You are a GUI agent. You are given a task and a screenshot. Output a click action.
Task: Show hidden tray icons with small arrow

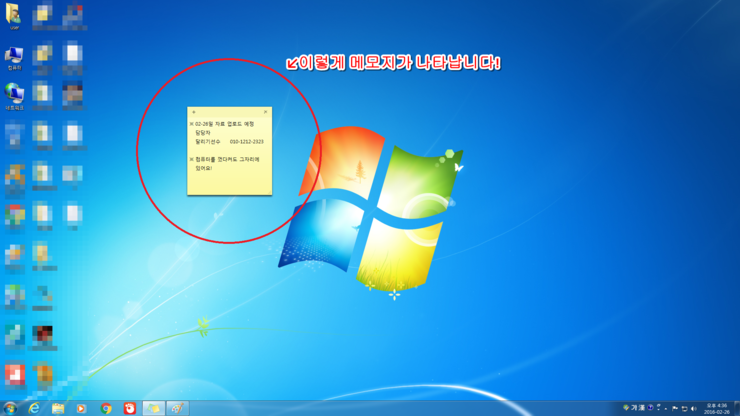[x=666, y=409]
